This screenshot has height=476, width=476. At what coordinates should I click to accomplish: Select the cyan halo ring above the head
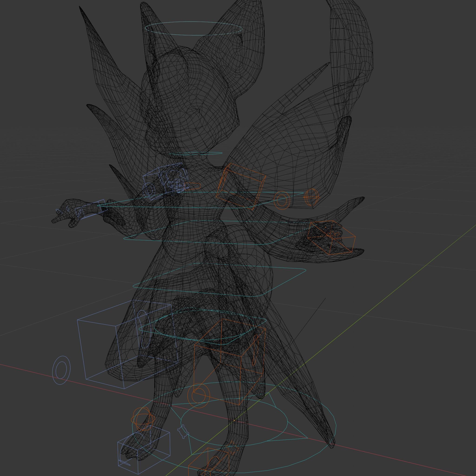coord(193,28)
